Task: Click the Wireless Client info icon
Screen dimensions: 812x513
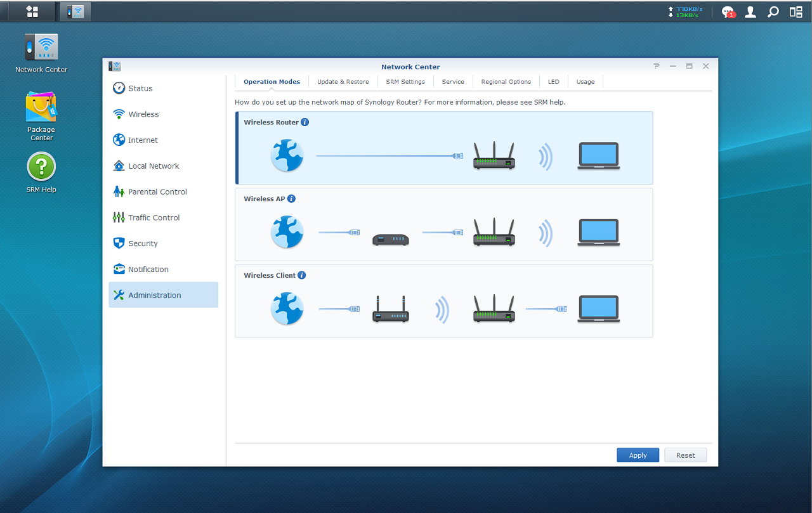Action: (302, 275)
